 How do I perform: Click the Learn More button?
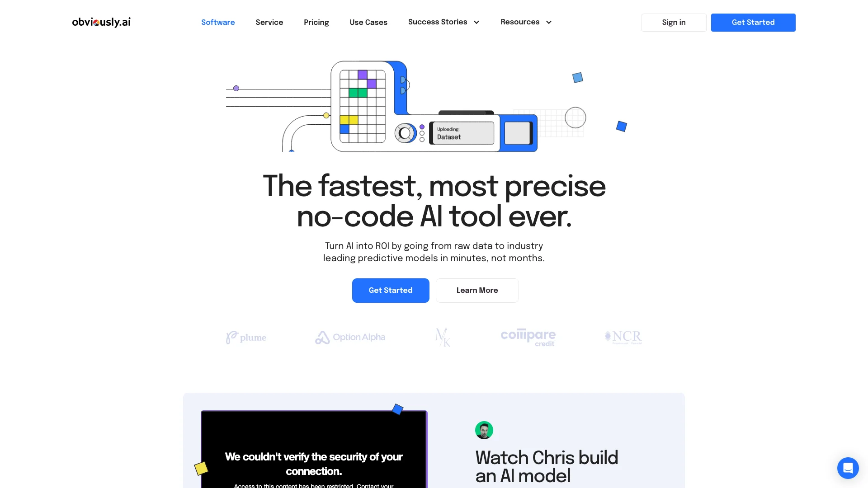[477, 290]
